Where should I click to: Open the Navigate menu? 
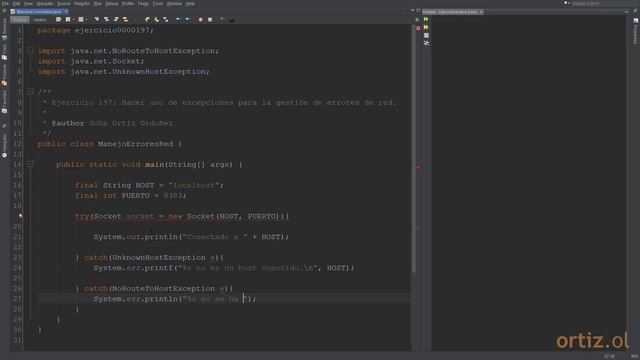(x=44, y=4)
